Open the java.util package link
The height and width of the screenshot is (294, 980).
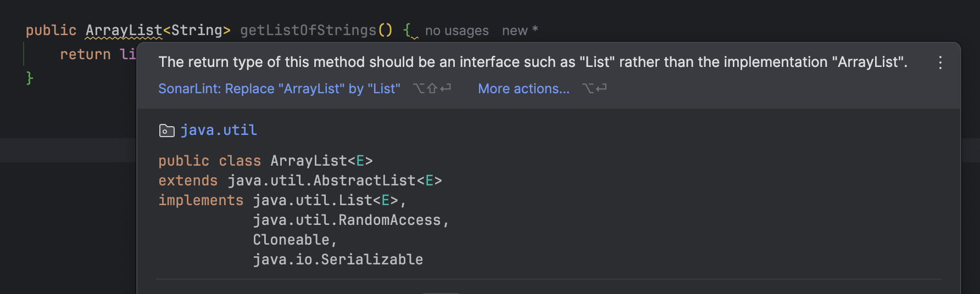(x=219, y=131)
